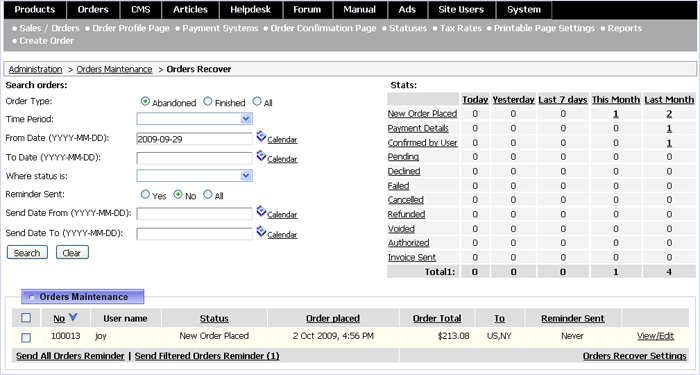Open the Manual menu
700x375 pixels.
pyautogui.click(x=360, y=10)
